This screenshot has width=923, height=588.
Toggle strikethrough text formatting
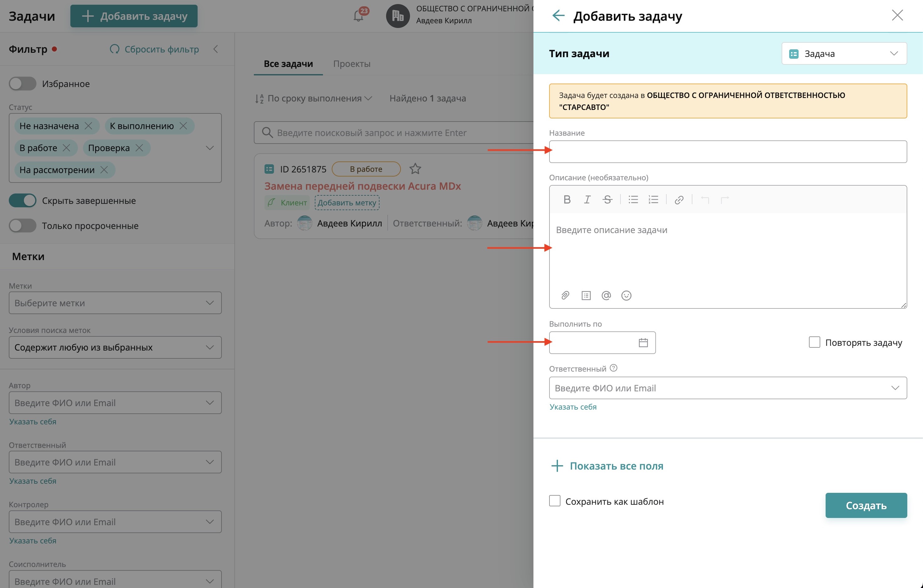(x=607, y=199)
